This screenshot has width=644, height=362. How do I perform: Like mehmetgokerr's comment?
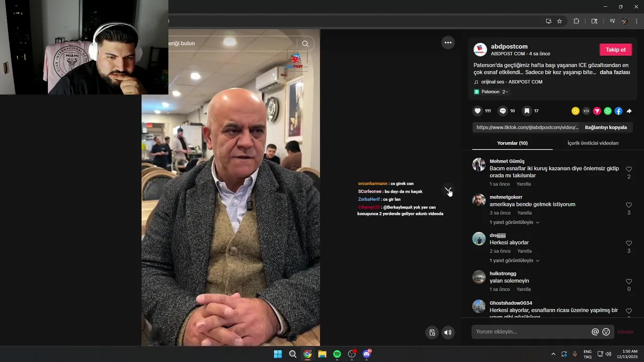coord(628,205)
